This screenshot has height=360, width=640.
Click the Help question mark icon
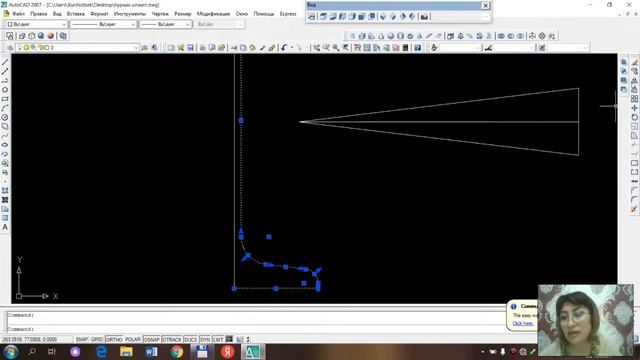(418, 48)
